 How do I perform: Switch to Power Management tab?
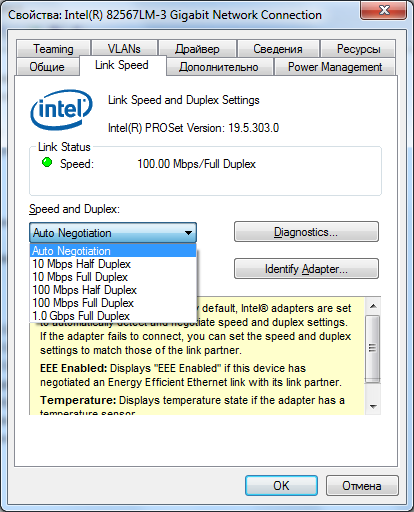335,67
